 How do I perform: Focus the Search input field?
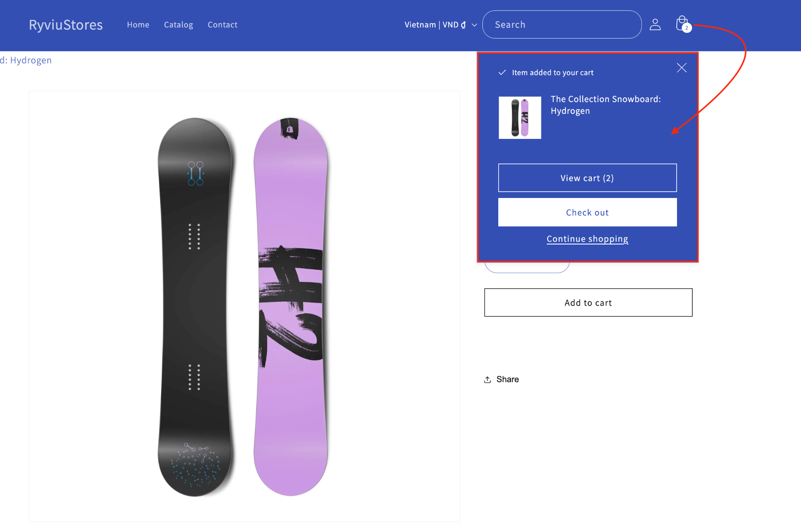click(x=562, y=25)
